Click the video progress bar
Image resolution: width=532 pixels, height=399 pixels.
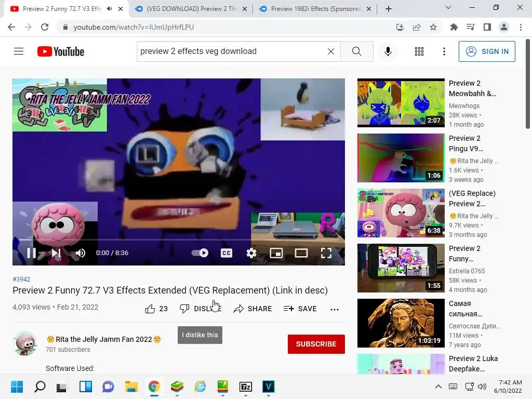pos(179,240)
